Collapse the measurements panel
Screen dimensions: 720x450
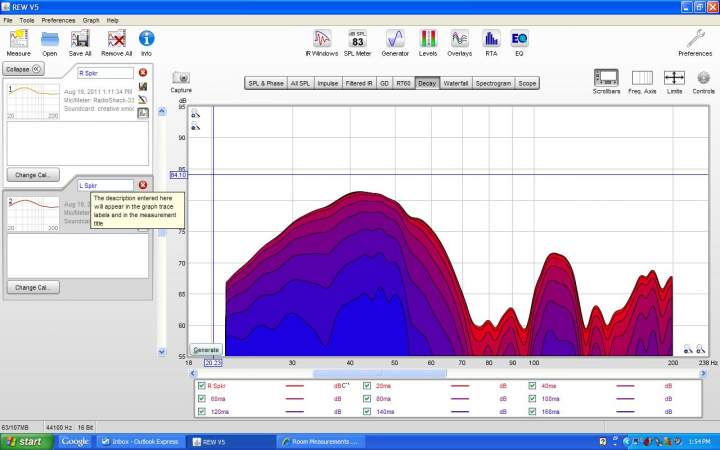tap(23, 69)
